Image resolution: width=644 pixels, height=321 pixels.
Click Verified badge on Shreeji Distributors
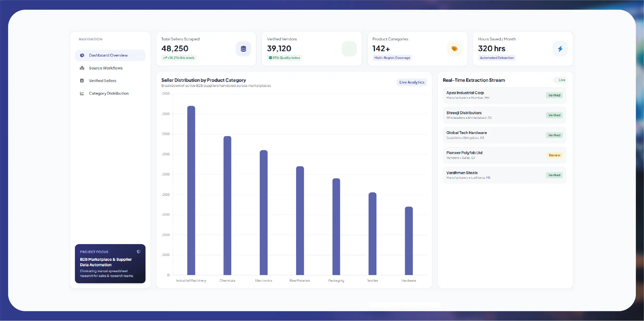click(554, 115)
